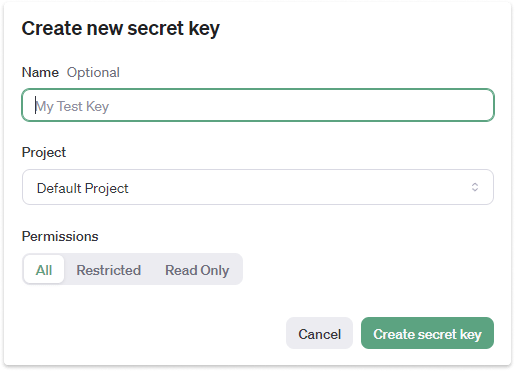The image size is (515, 371).
Task: Open the Default Project dropdown
Action: pyautogui.click(x=258, y=187)
